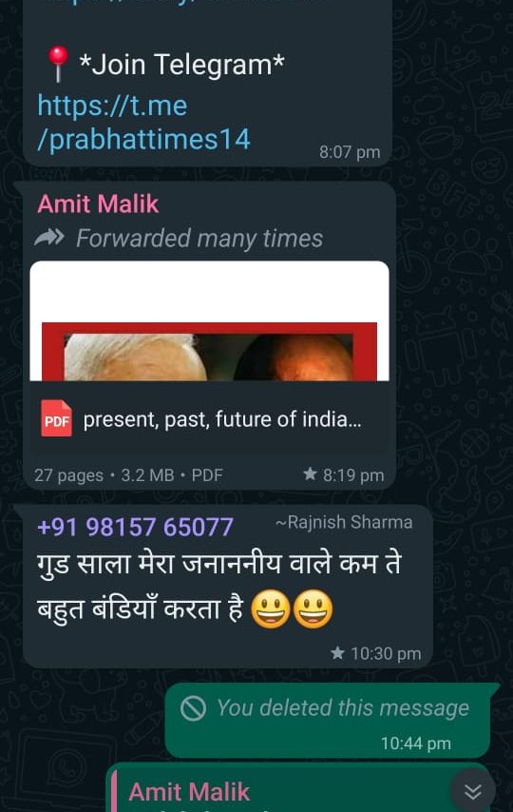Tap the deleted message prohibited icon
Viewport: 513px width, 812px height.
(193, 708)
